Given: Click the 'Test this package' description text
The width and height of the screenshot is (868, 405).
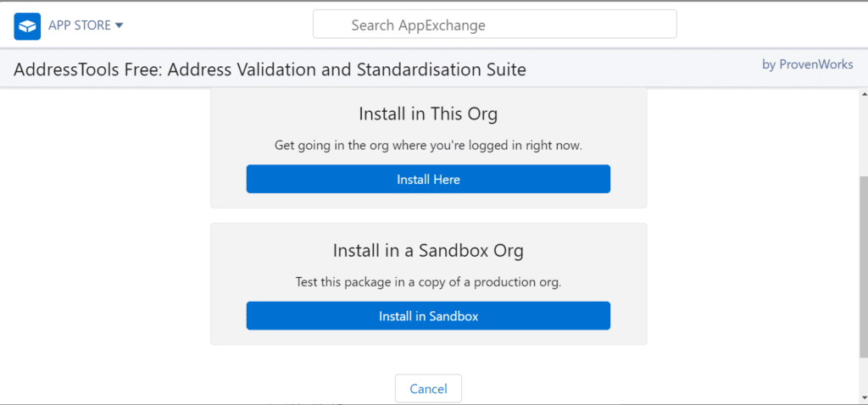Looking at the screenshot, I should pyautogui.click(x=428, y=282).
